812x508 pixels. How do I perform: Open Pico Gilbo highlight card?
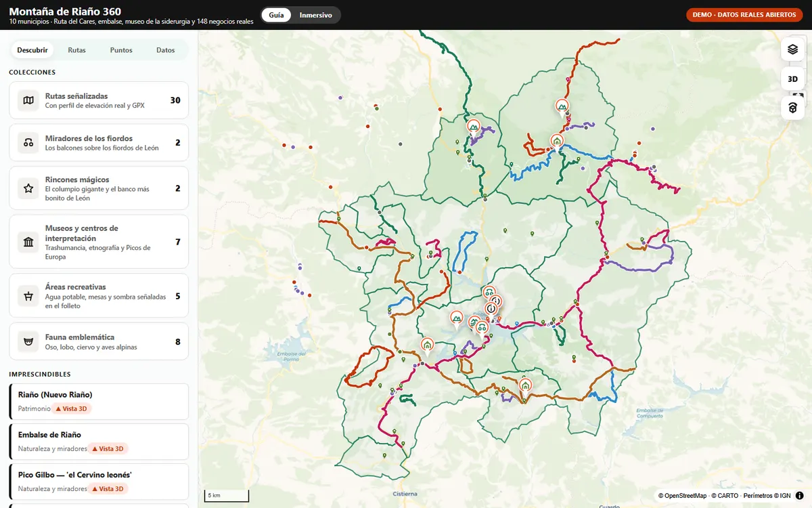click(99, 482)
